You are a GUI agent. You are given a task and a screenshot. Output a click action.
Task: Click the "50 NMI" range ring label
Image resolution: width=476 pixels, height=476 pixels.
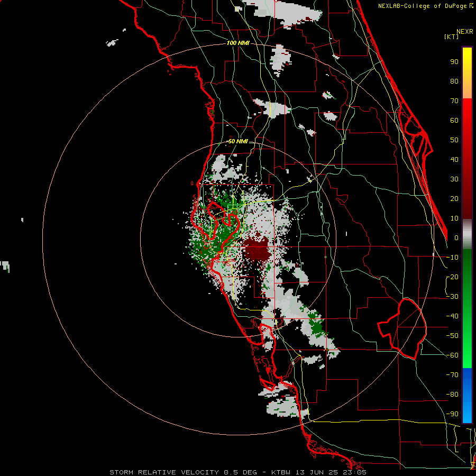(x=238, y=141)
